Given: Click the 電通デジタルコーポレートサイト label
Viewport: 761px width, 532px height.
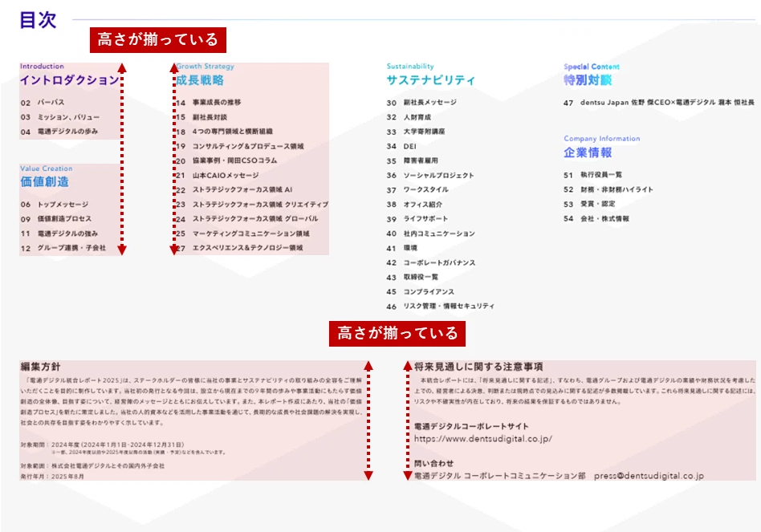Looking at the screenshot, I should 471,426.
